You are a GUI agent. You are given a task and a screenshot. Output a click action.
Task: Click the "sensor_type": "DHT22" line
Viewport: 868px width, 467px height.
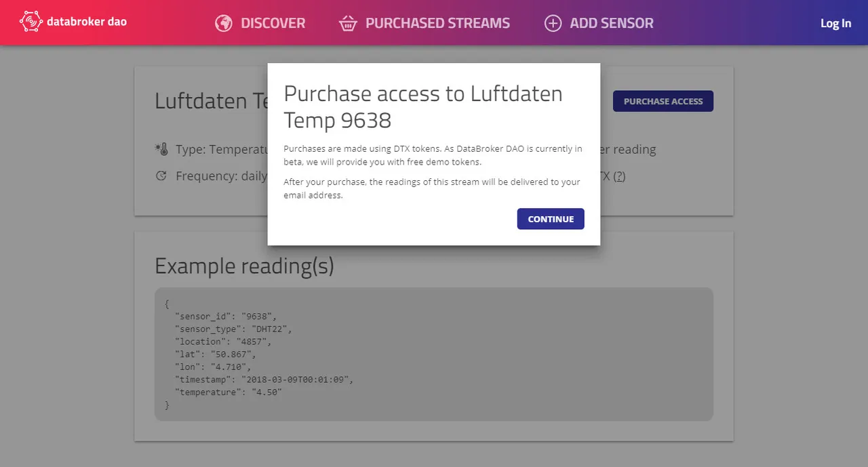233,329
